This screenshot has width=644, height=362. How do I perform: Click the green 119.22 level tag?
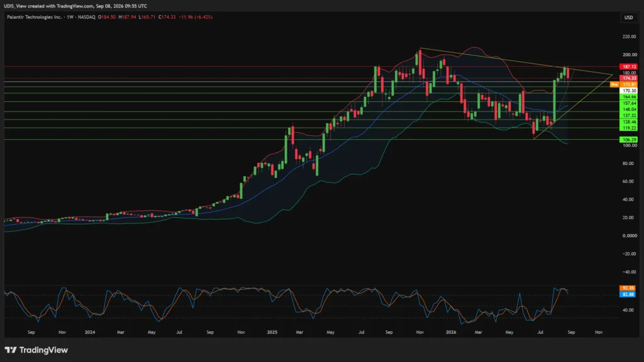coord(628,128)
